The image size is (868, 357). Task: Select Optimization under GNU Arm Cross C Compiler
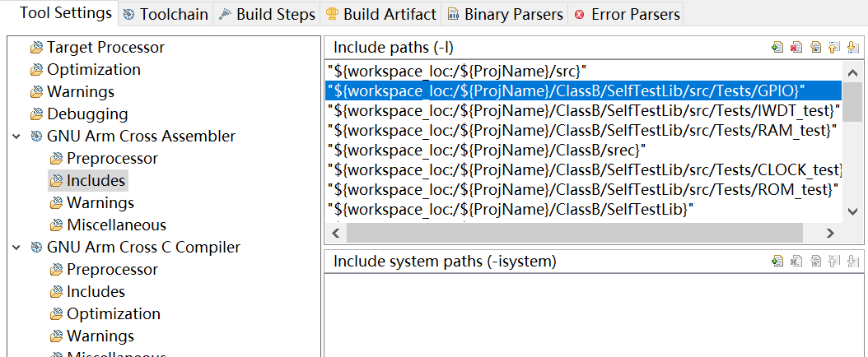coord(113,314)
